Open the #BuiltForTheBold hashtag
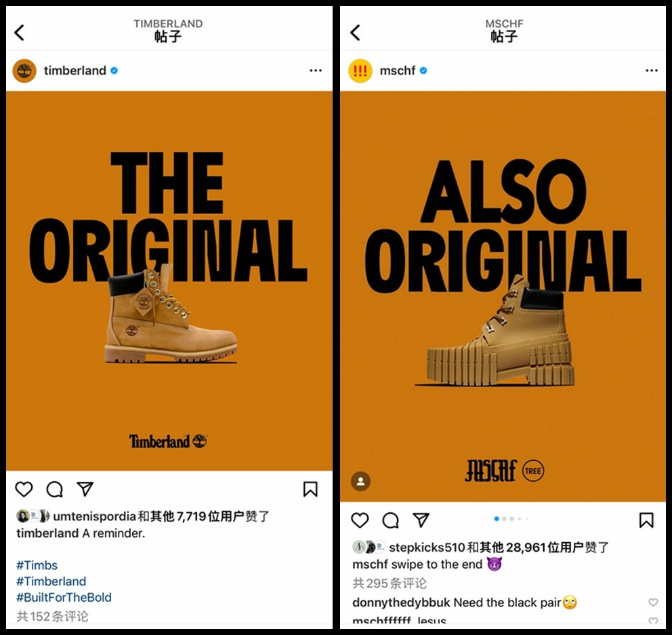The height and width of the screenshot is (635, 672). (x=64, y=597)
